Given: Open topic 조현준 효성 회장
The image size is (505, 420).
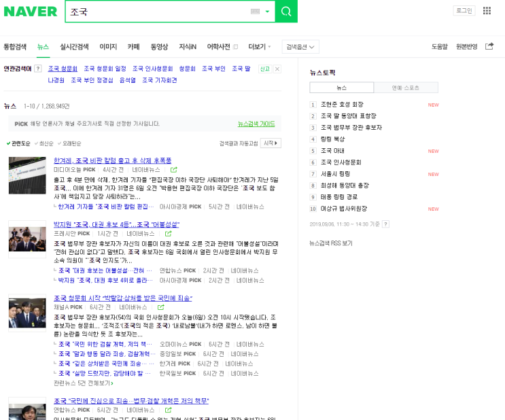Looking at the screenshot, I should pos(342,105).
